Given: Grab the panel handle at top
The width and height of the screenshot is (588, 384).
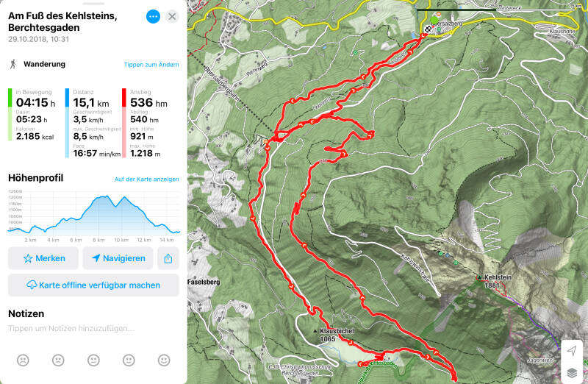Looking at the screenshot, I should [x=93, y=4].
